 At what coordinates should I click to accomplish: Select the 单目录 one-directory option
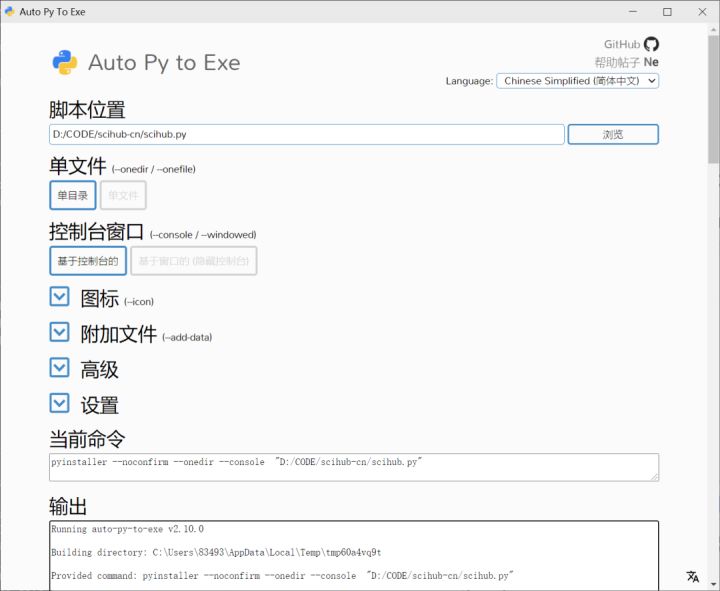[x=73, y=195]
